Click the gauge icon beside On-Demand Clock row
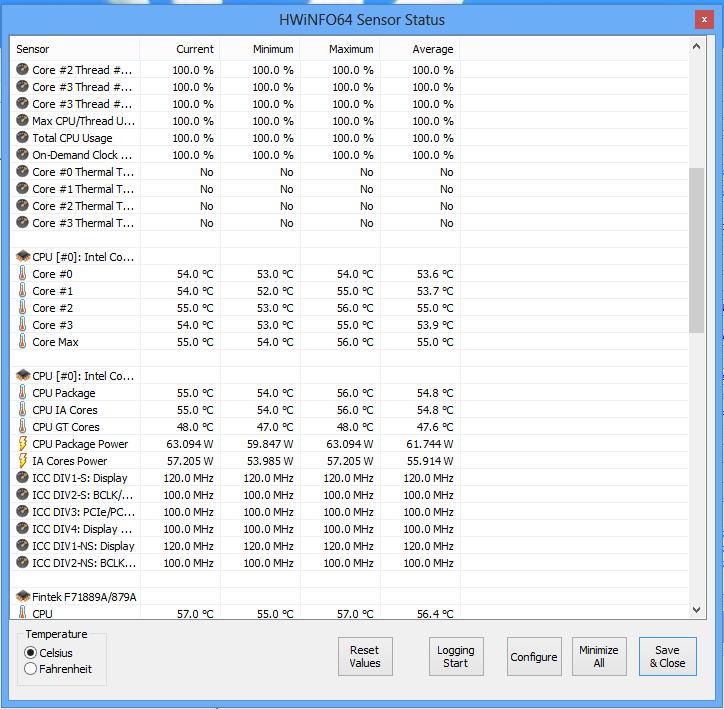724x709 pixels. click(x=22, y=155)
